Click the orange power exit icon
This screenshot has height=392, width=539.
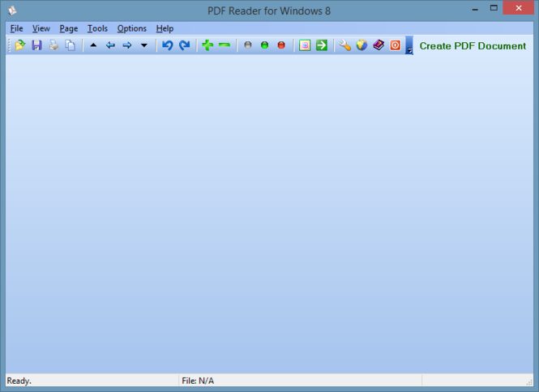pos(396,45)
